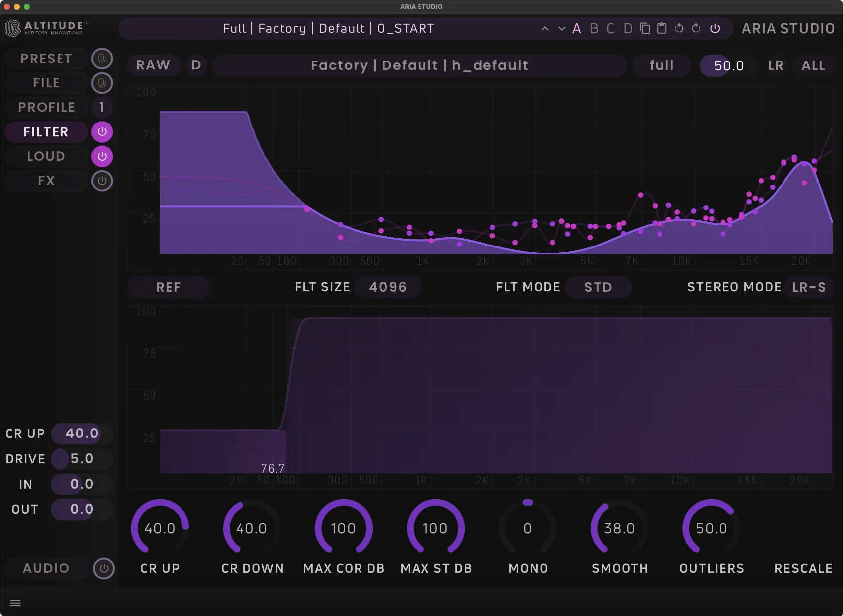Click the undo arrow icon in the top toolbar
This screenshot has width=843, height=616.
[x=678, y=28]
